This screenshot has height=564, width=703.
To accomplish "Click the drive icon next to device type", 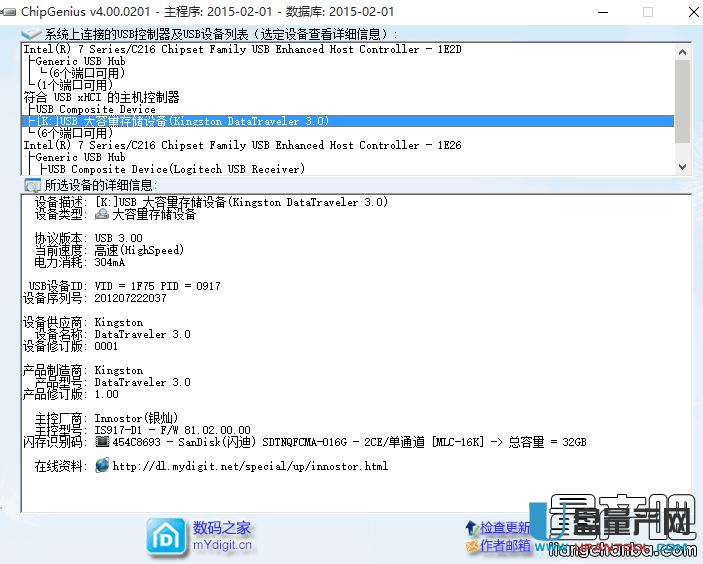I will [102, 214].
